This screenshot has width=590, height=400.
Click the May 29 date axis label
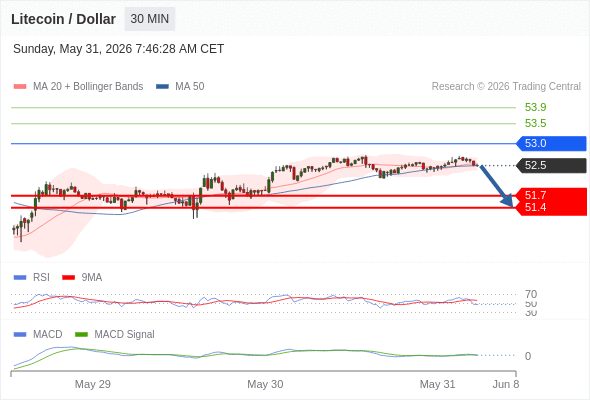tap(93, 384)
